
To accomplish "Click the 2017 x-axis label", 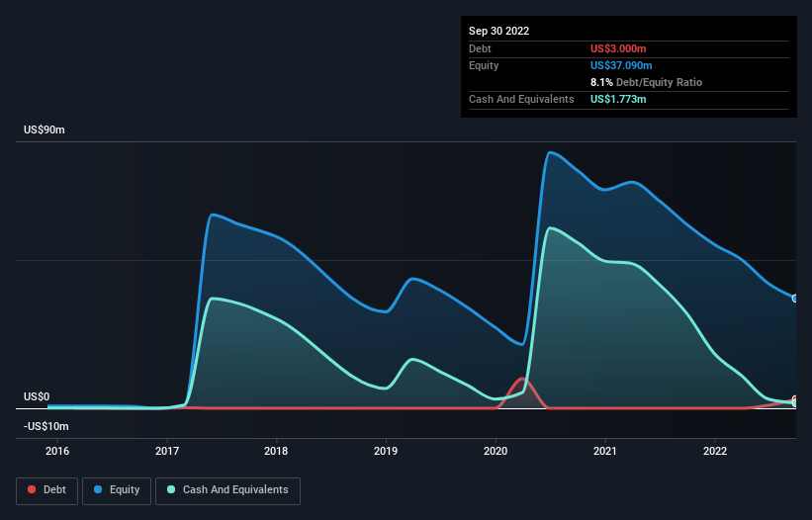I will pos(167,451).
